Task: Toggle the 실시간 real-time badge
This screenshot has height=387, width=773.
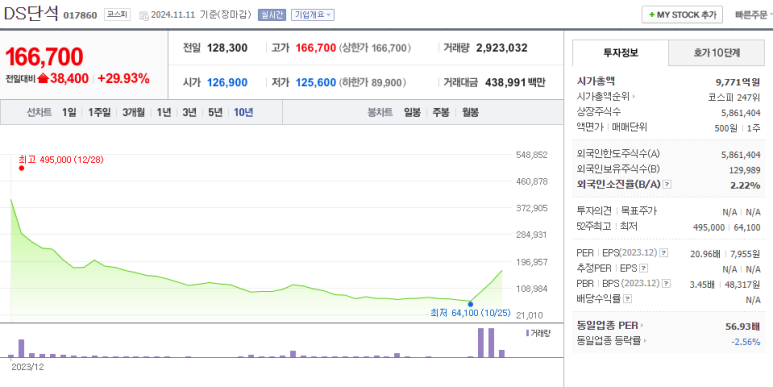Action: (272, 15)
